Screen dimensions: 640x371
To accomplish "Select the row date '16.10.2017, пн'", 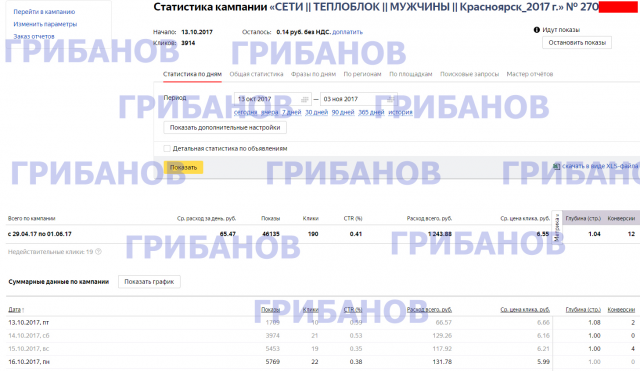I will (29, 362).
